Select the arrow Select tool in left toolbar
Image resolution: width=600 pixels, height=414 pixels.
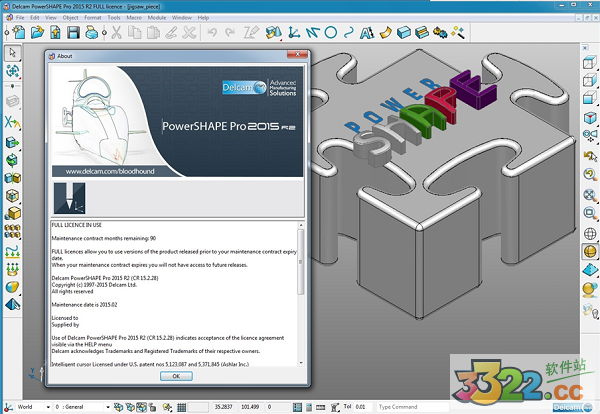(x=12, y=52)
